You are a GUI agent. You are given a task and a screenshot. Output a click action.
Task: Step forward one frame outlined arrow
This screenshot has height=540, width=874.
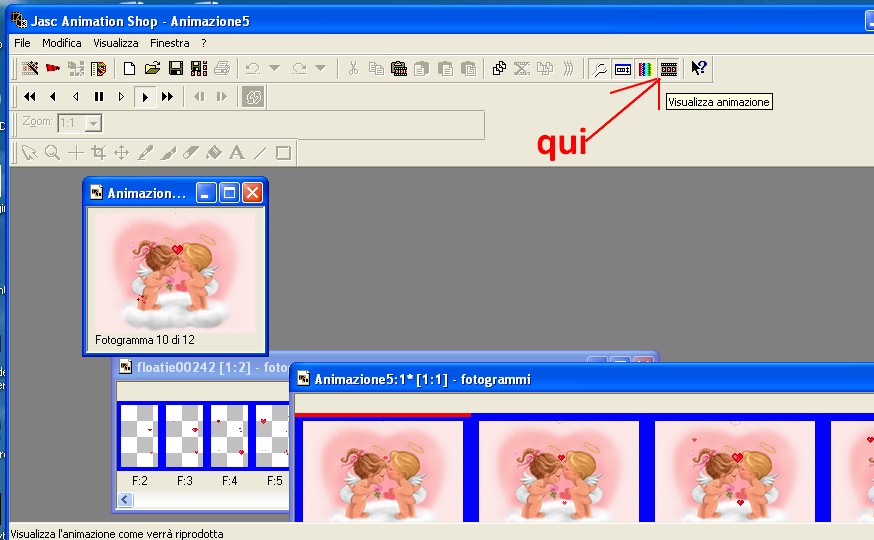coord(122,96)
